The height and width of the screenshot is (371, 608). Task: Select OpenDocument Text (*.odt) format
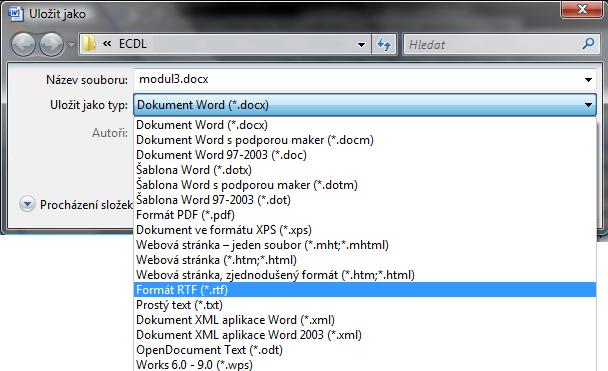pyautogui.click(x=364, y=350)
